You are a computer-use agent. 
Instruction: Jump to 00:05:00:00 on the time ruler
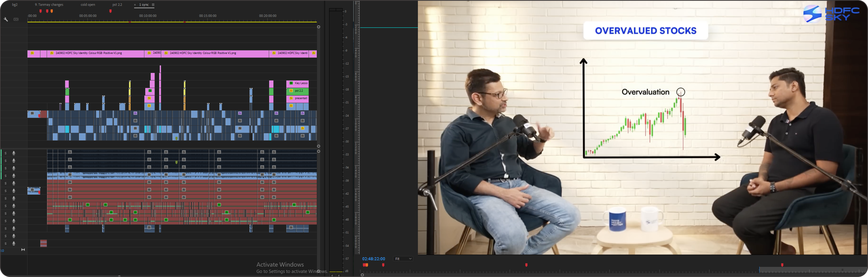(x=88, y=16)
